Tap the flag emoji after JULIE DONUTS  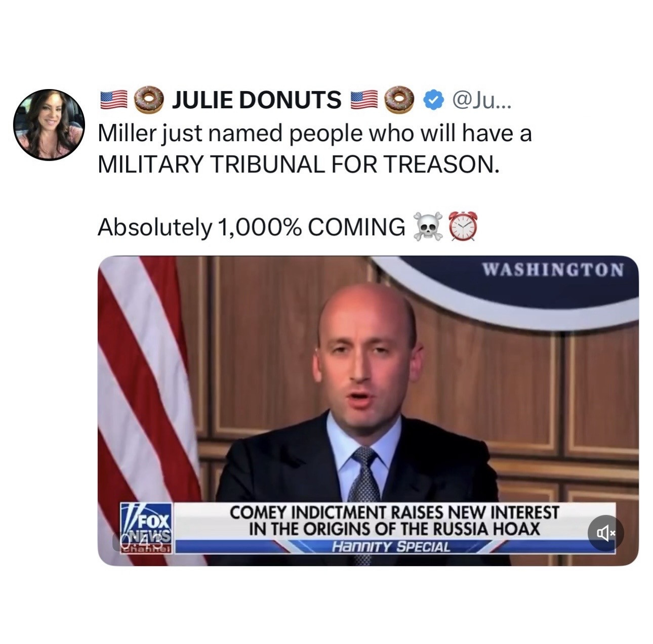(365, 100)
